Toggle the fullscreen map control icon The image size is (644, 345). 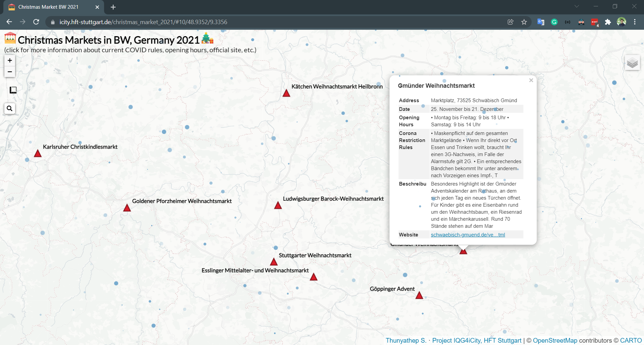point(13,90)
